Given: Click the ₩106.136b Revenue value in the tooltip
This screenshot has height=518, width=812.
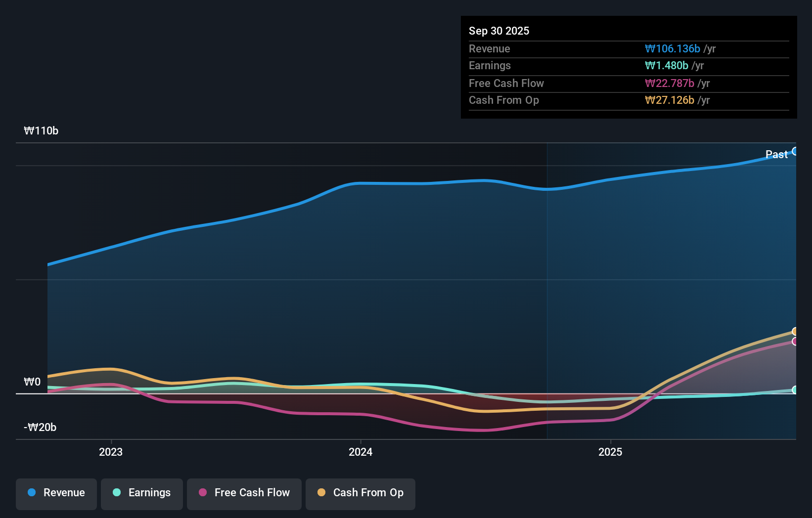Looking at the screenshot, I should point(673,48).
